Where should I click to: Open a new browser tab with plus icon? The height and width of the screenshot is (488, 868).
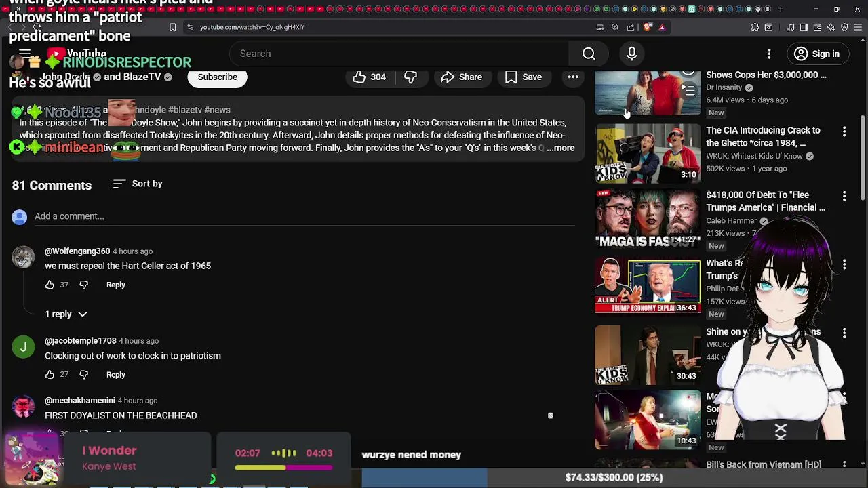(x=781, y=9)
